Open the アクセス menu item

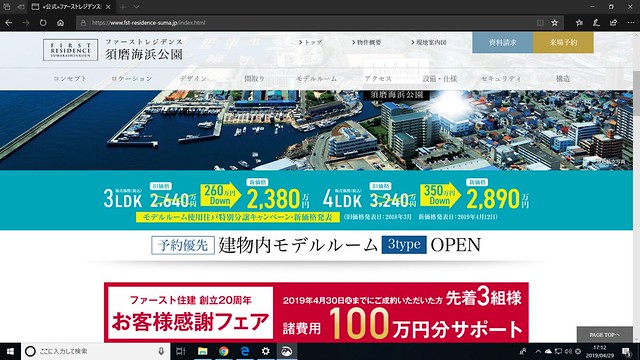378,78
